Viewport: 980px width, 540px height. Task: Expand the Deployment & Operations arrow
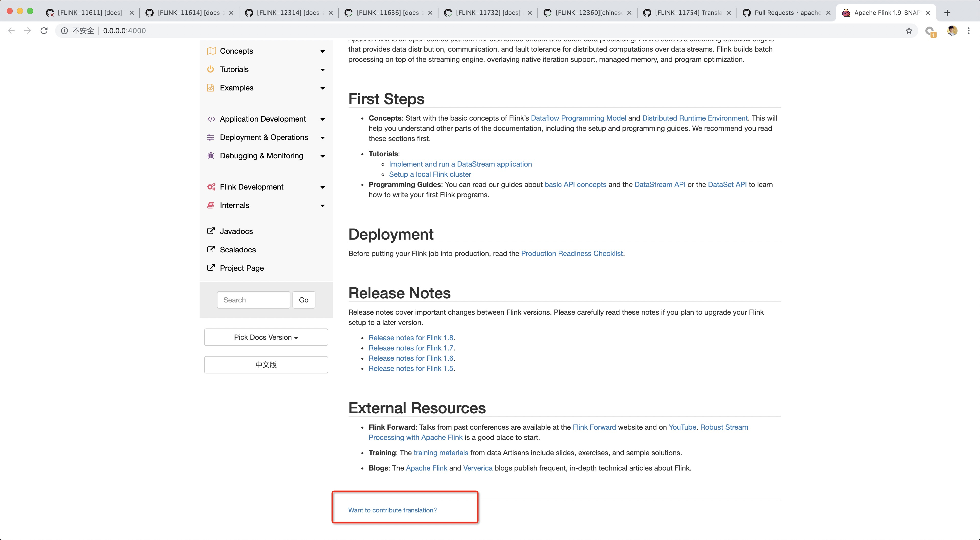coord(323,137)
